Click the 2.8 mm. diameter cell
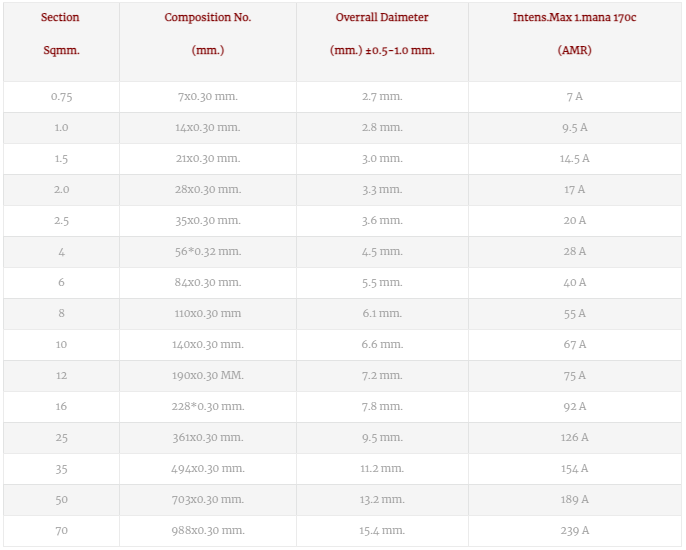 382,128
